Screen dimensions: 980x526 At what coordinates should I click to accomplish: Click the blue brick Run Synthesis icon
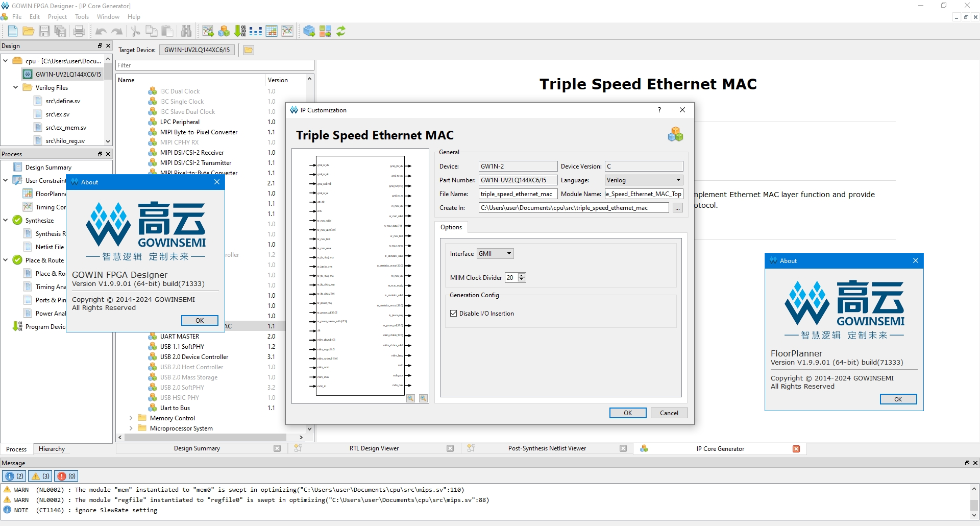[x=309, y=31]
